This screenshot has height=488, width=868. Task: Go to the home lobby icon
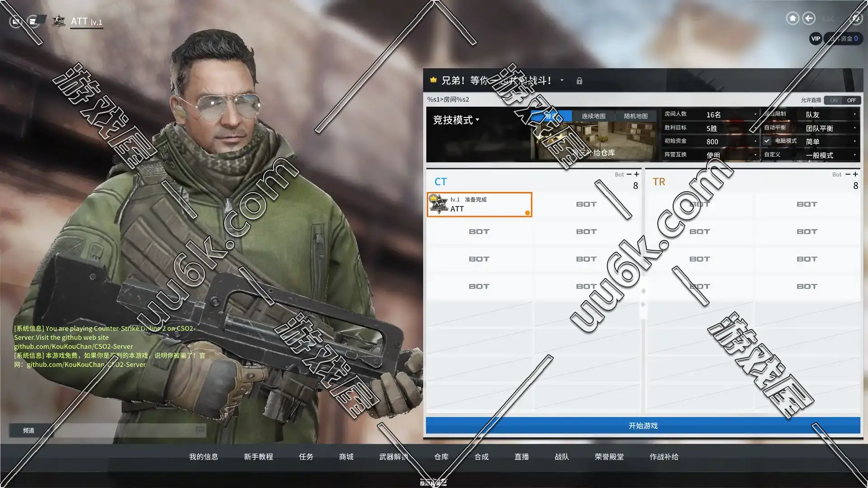point(792,18)
